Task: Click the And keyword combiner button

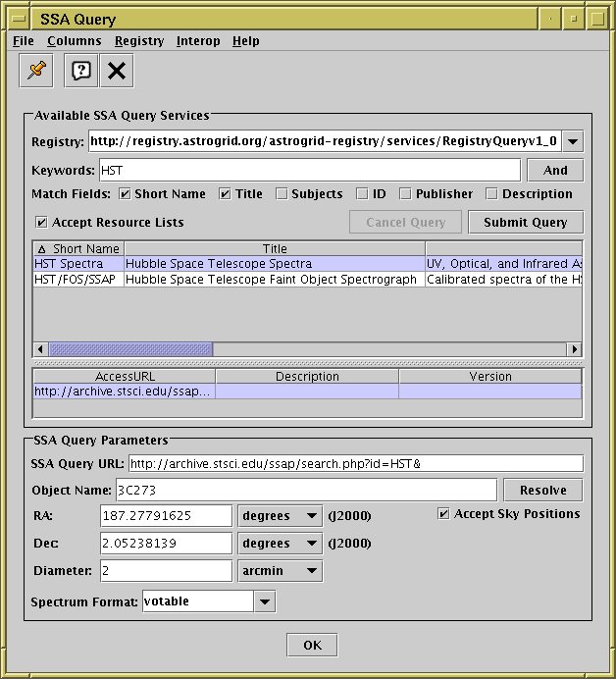Action: [x=555, y=170]
